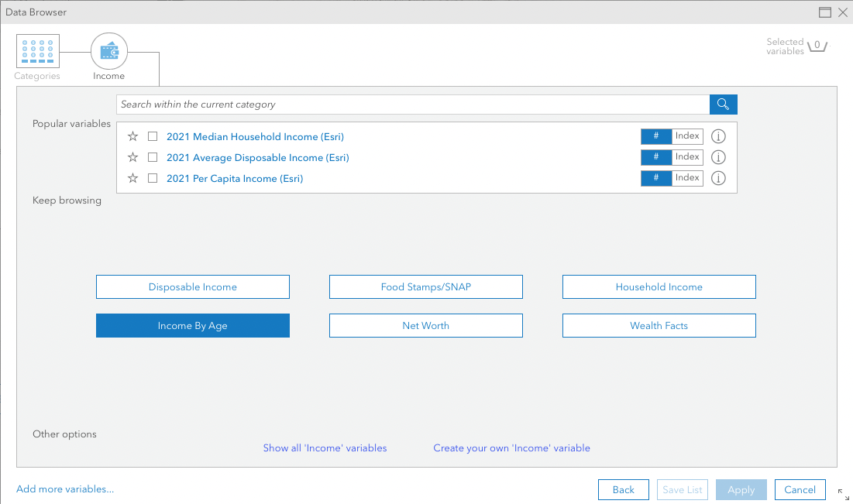This screenshot has width=853, height=504.
Task: Star the 2021 Per Capita Income variable
Action: tap(132, 178)
